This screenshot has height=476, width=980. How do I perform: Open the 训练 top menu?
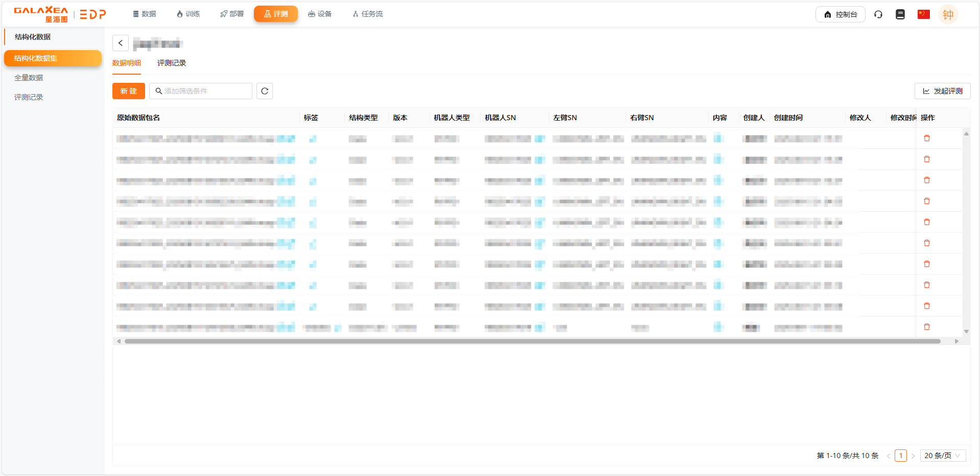188,14
